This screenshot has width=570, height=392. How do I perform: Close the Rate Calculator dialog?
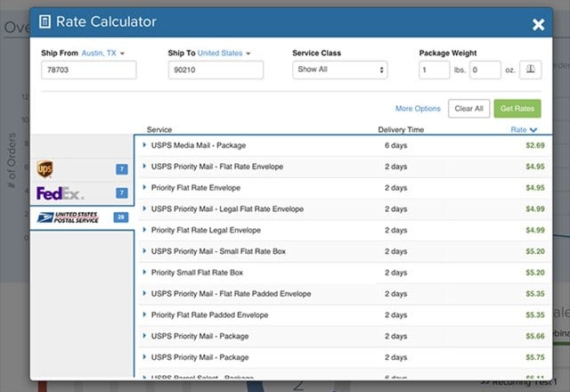538,24
